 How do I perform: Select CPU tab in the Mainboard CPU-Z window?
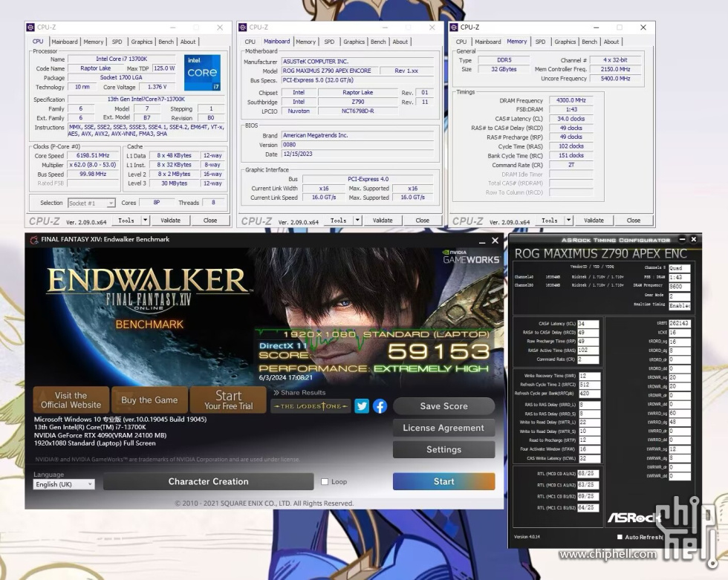(250, 42)
